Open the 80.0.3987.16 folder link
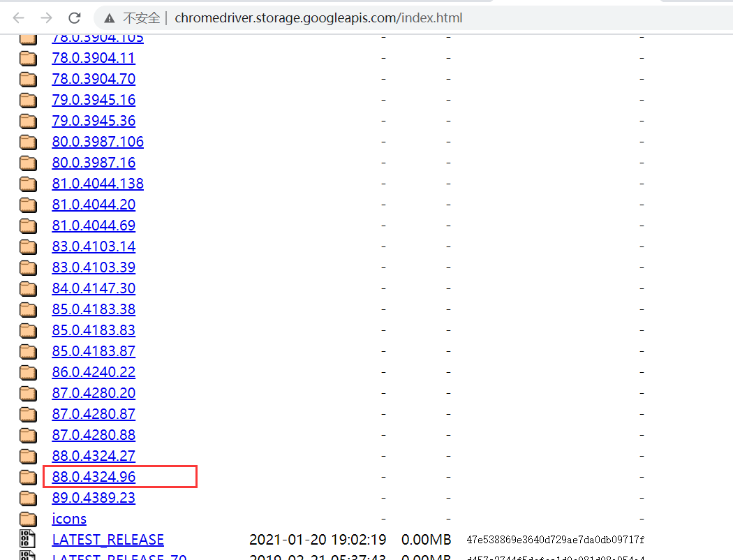733x560 pixels. click(x=94, y=163)
